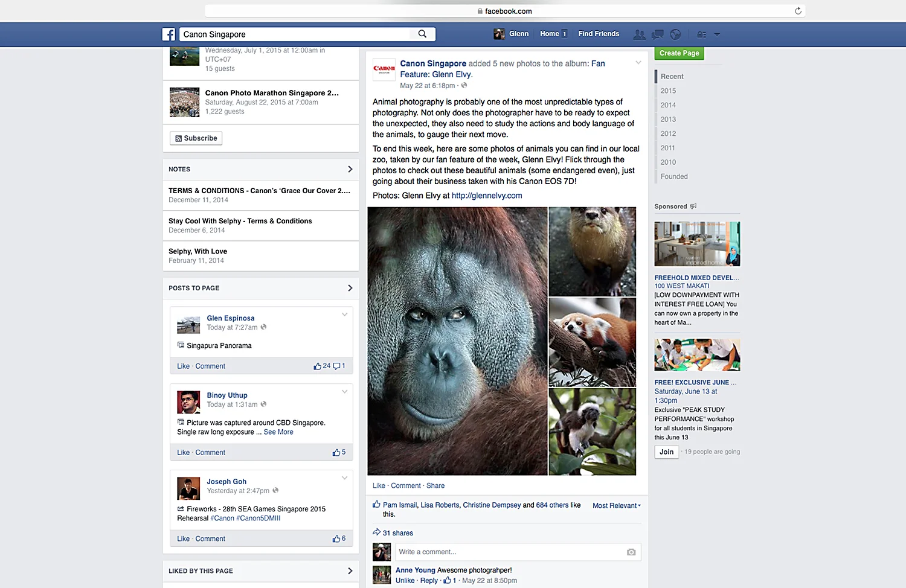Open the Most Relevant comment sort dropdown
906x588 pixels.
[617, 505]
